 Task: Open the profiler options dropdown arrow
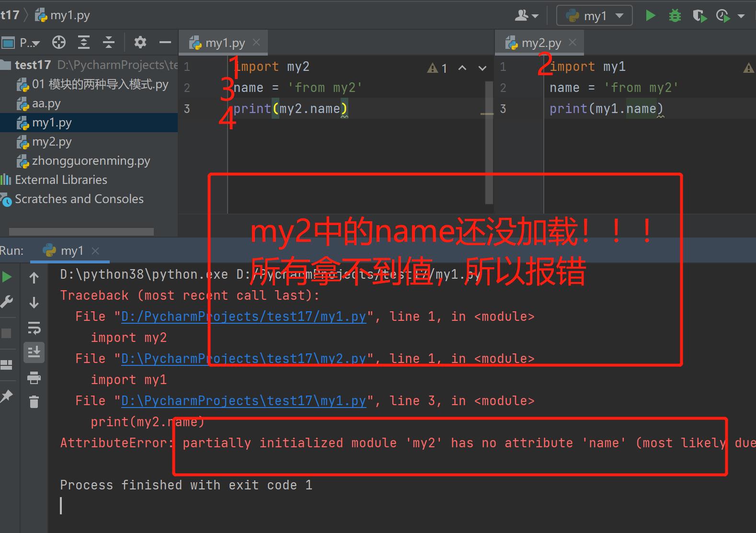pyautogui.click(x=741, y=16)
